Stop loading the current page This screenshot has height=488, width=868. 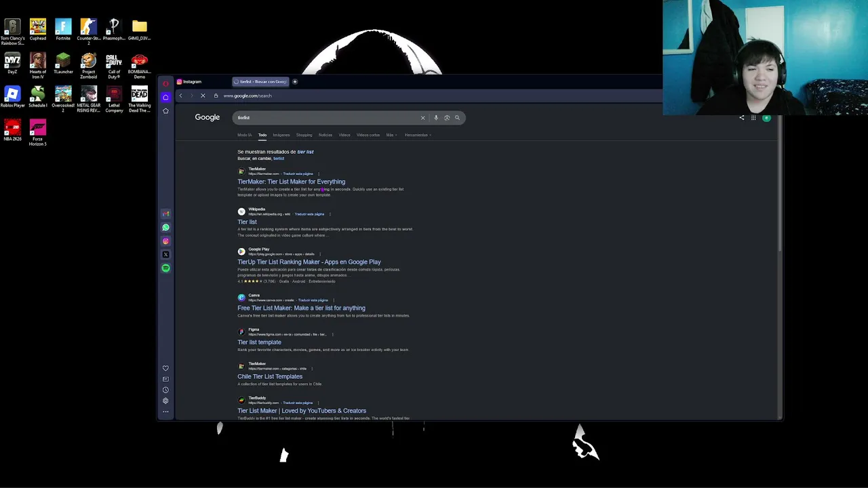pos(203,96)
